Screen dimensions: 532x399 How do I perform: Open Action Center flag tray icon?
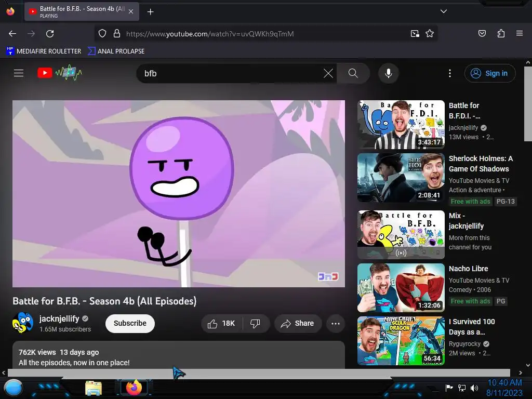point(449,388)
